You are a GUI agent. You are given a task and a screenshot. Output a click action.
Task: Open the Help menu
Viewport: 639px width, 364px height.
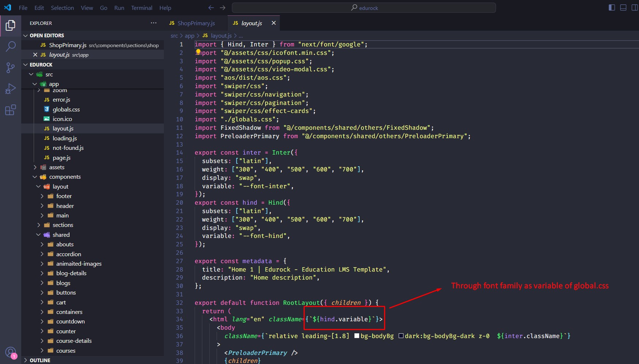(x=165, y=8)
